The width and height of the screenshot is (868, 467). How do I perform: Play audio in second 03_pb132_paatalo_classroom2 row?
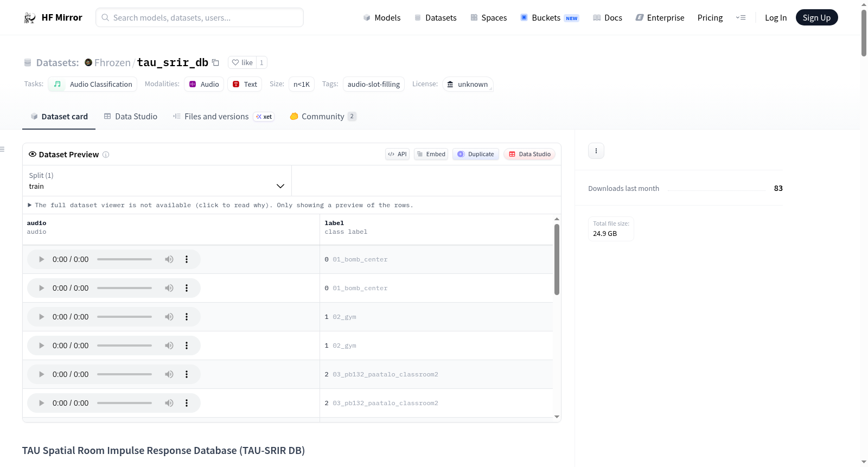(x=41, y=403)
